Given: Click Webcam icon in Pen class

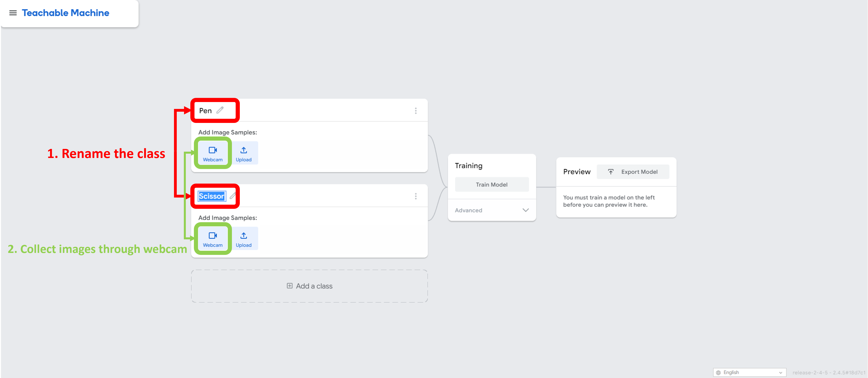Looking at the screenshot, I should (x=213, y=150).
